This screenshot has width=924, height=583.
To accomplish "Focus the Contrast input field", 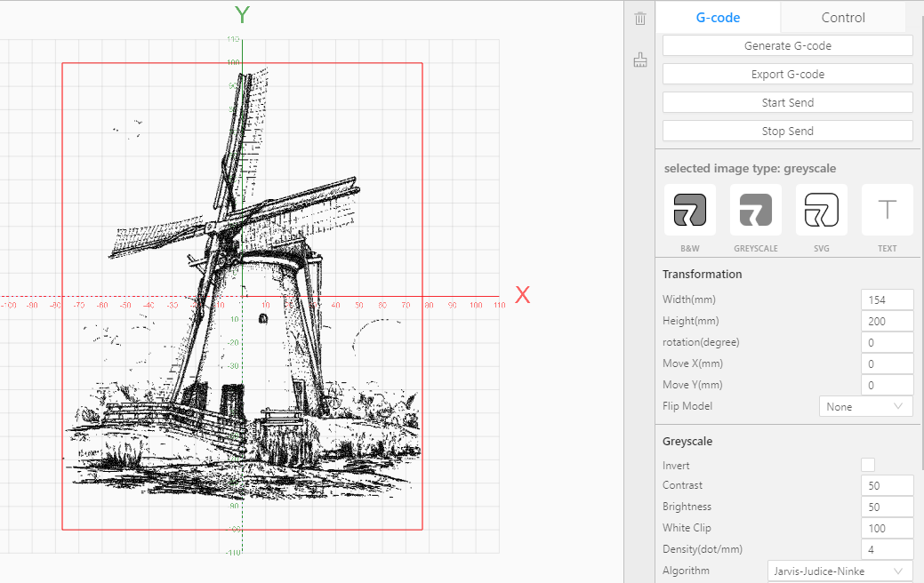I will 887,485.
